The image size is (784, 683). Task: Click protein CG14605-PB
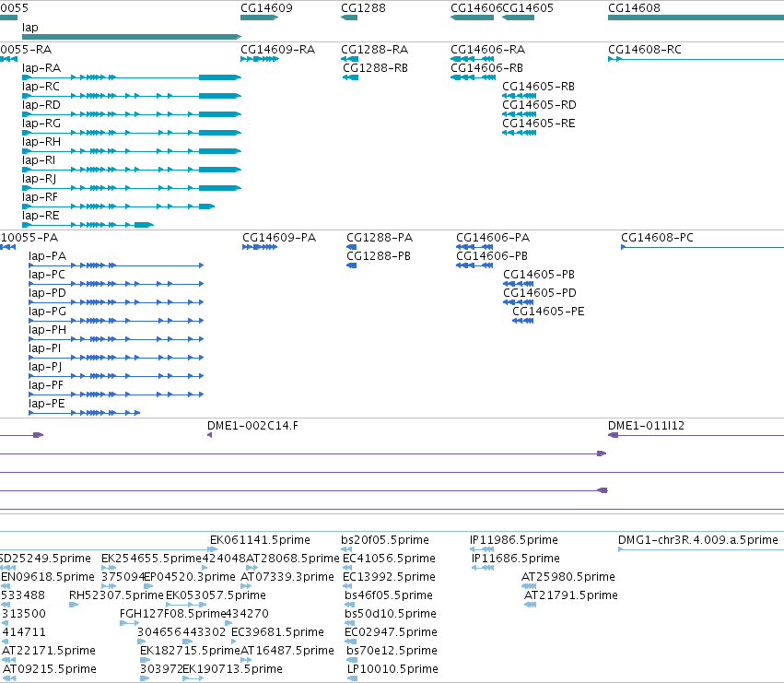(539, 275)
